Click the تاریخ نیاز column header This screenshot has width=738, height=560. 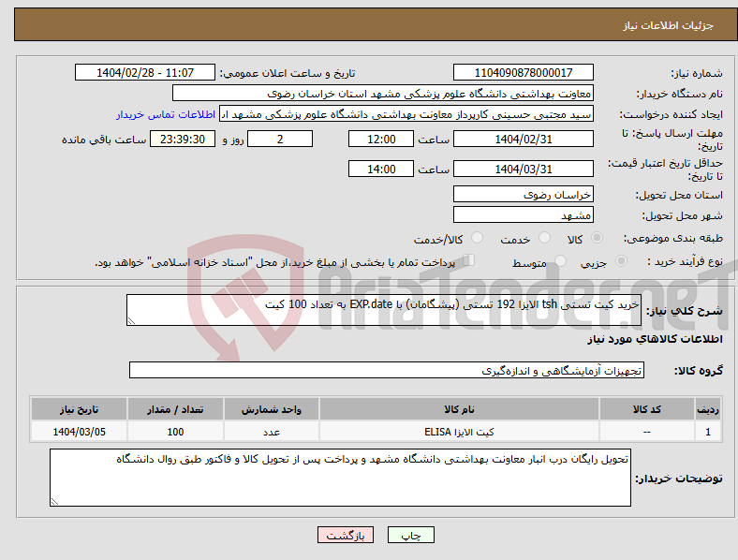click(79, 409)
